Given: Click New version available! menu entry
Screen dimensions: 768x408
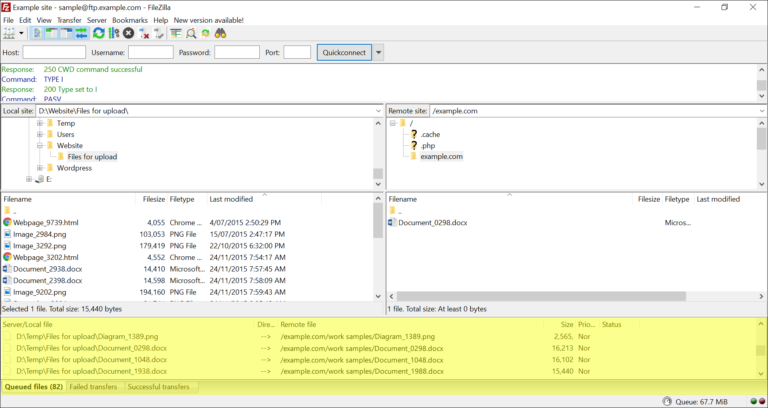Looking at the screenshot, I should [x=208, y=20].
